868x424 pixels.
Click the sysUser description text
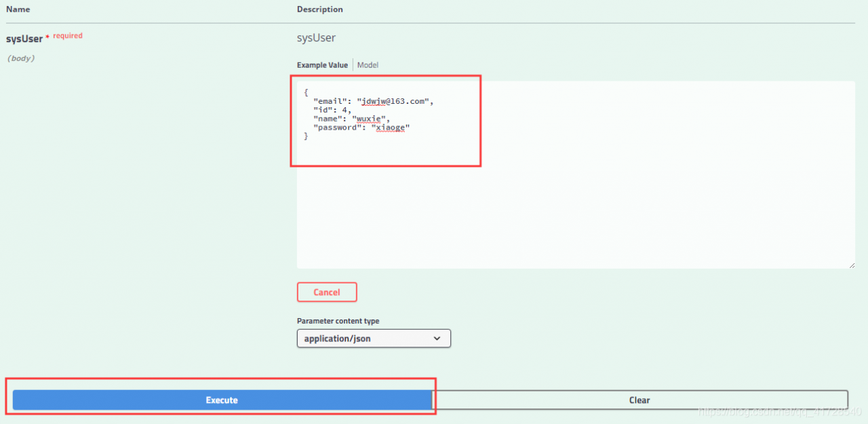point(316,38)
